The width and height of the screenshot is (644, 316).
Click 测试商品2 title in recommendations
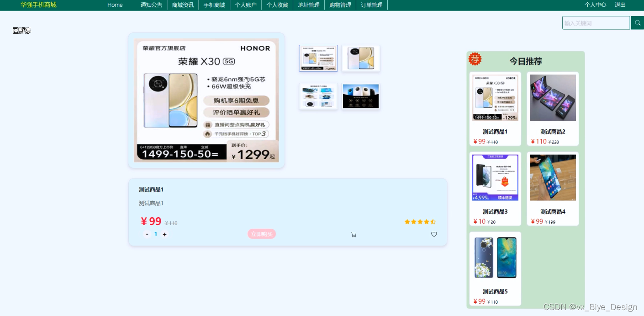(x=553, y=132)
